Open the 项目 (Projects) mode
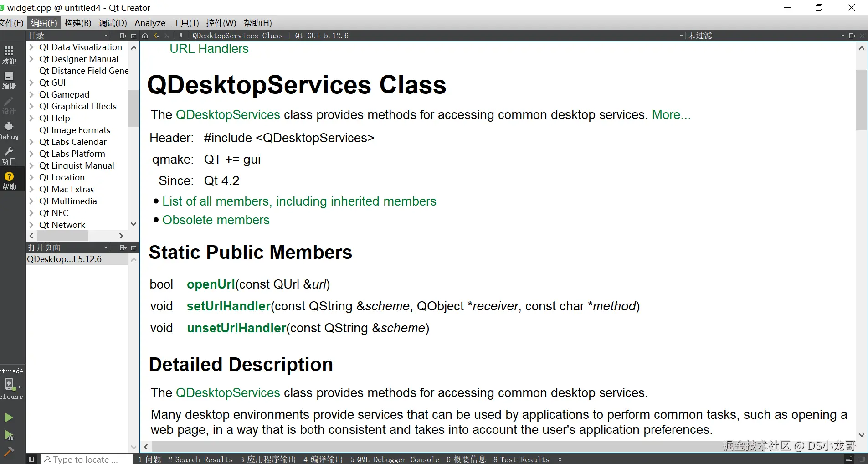The width and height of the screenshot is (868, 464). [9, 155]
